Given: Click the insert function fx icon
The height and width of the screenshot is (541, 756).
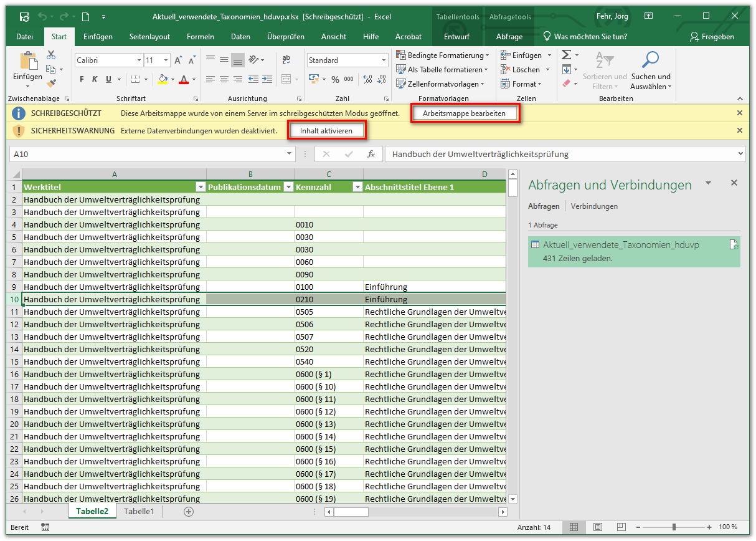Looking at the screenshot, I should (371, 154).
